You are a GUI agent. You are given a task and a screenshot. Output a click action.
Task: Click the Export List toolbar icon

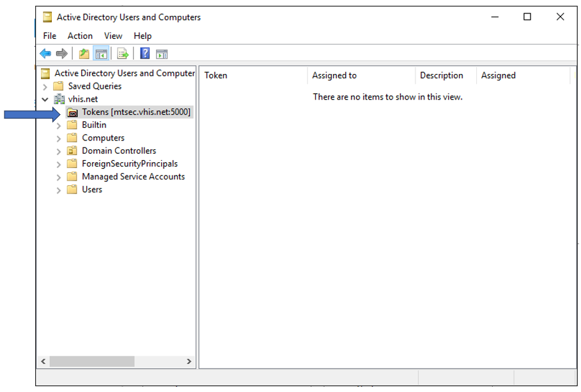click(x=123, y=54)
